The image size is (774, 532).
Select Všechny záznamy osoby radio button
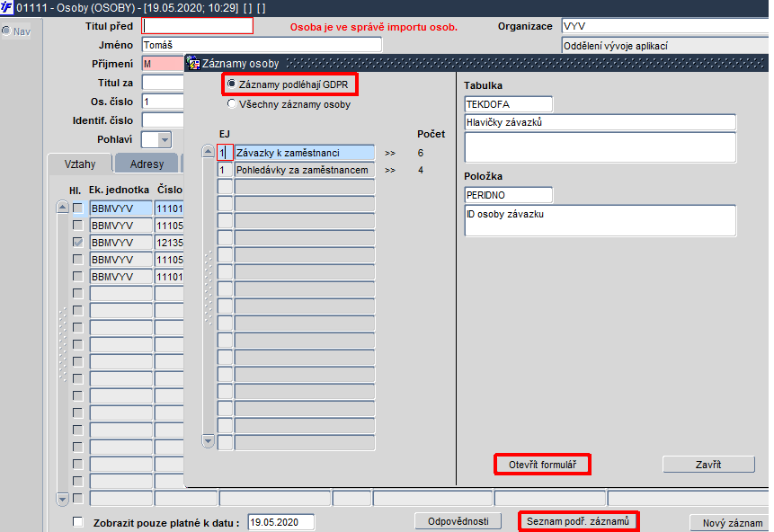click(x=232, y=104)
